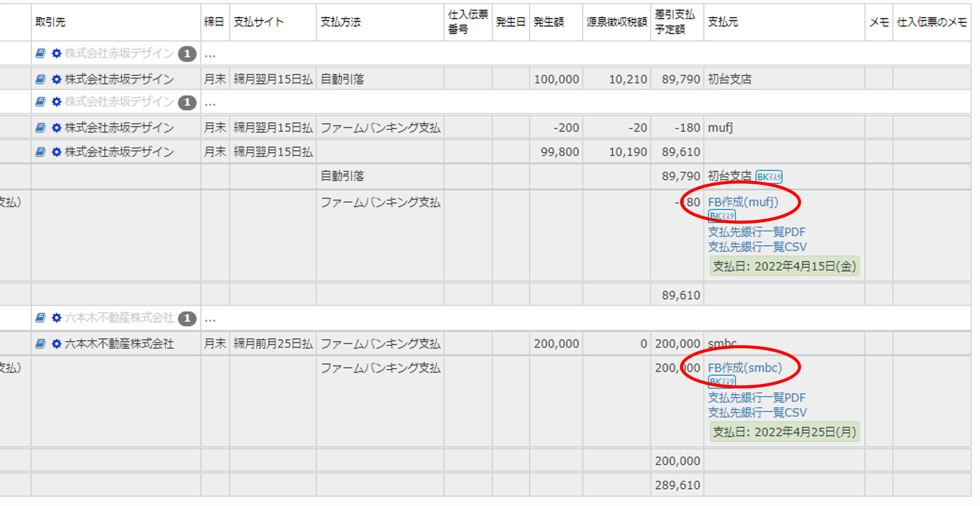Click the 支払元 column header

(784, 22)
